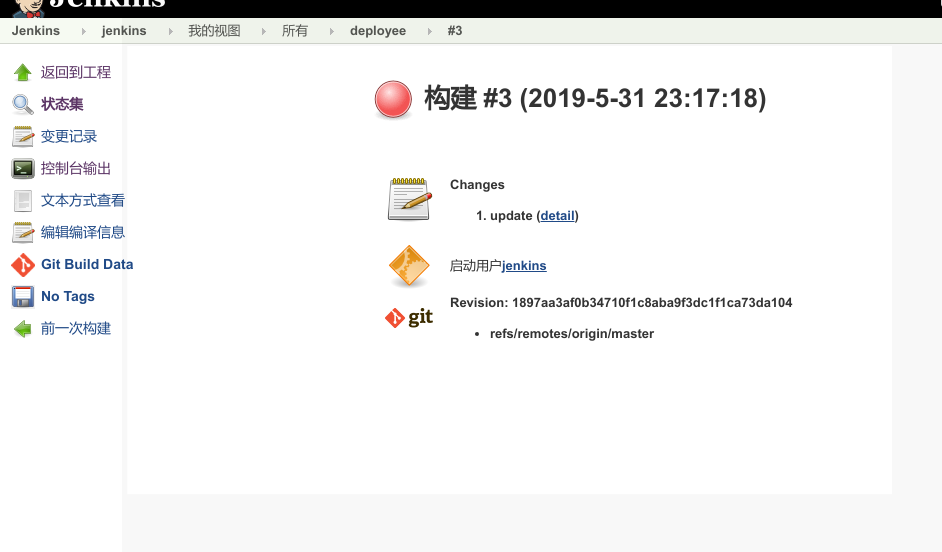Open 控制台输出 link
Image resolution: width=942 pixels, height=552 pixels.
pyautogui.click(x=76, y=169)
